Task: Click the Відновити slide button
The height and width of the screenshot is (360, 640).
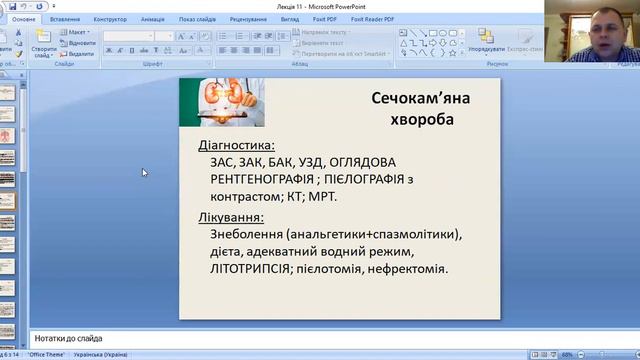Action: (x=78, y=43)
